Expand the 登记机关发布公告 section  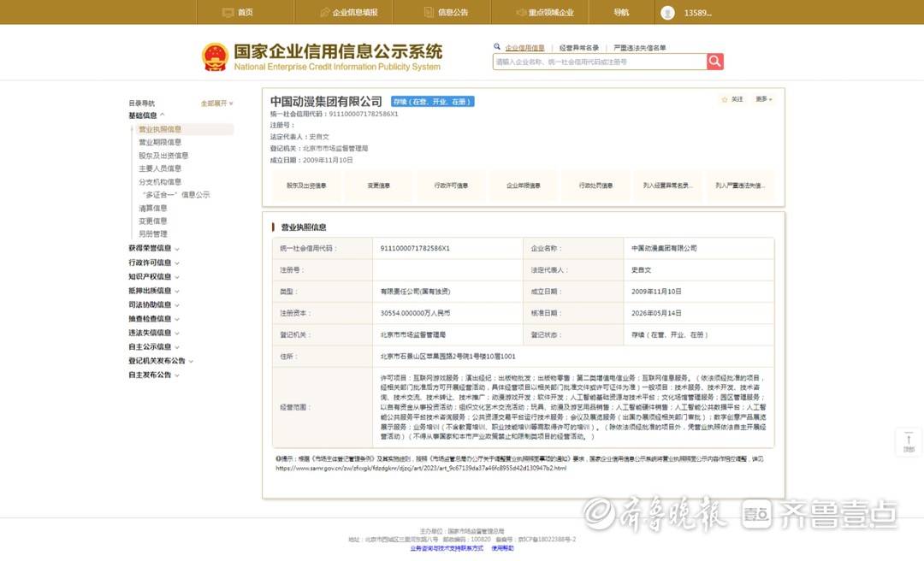click(x=161, y=361)
